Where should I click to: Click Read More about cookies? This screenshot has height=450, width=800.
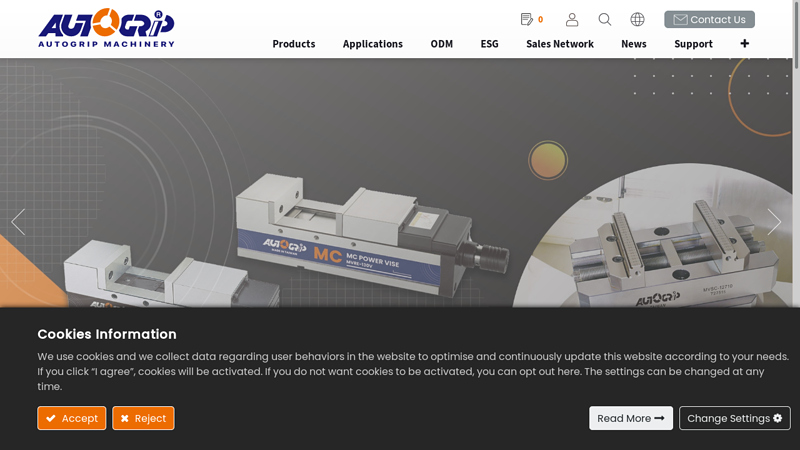(631, 418)
